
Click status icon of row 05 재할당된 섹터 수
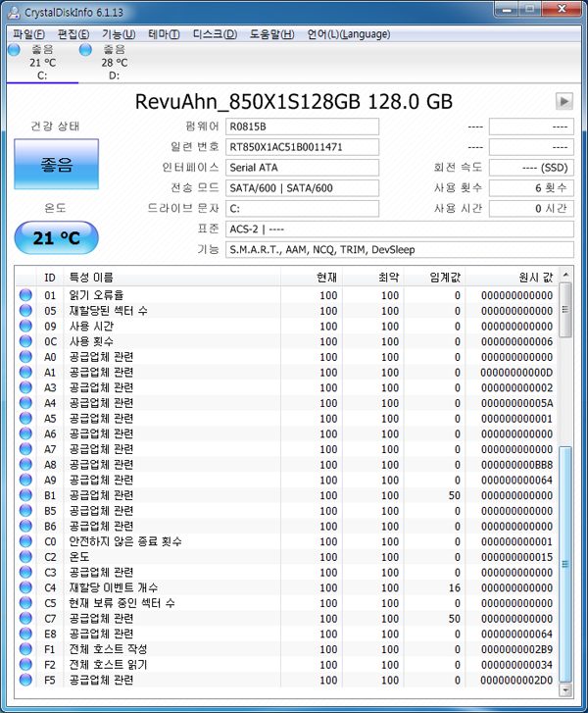[x=25, y=311]
